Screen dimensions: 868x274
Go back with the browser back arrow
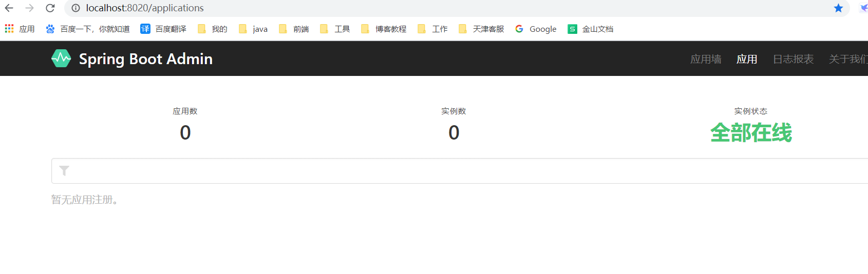click(x=9, y=8)
